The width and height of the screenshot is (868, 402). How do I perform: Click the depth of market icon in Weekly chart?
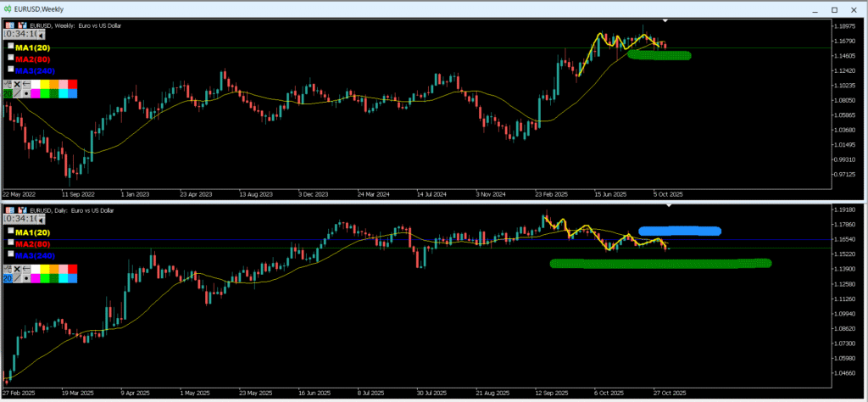pos(10,25)
